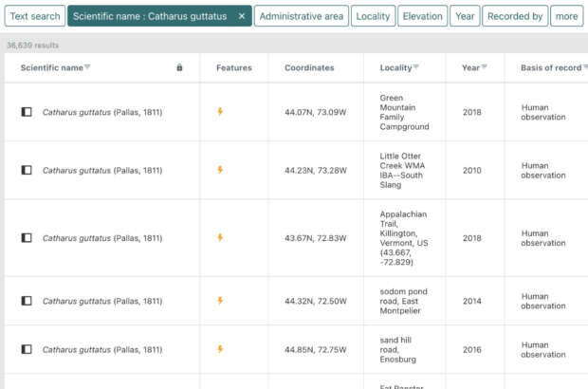
Task: Click lightning features icon in Appalachian Trail row
Action: (220, 237)
